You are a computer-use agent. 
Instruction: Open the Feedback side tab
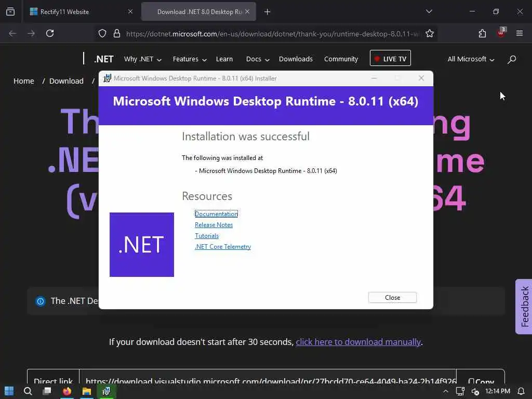pyautogui.click(x=524, y=307)
